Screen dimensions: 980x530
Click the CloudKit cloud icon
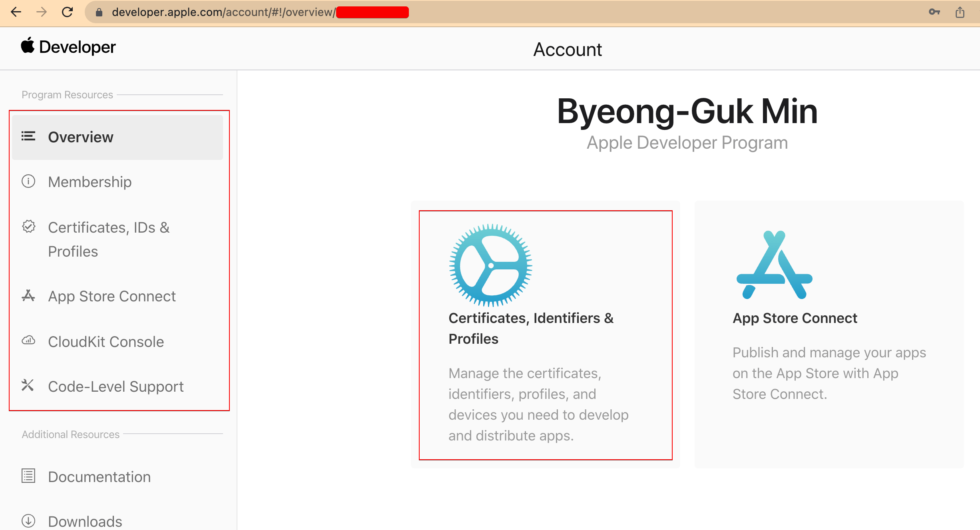tap(28, 341)
